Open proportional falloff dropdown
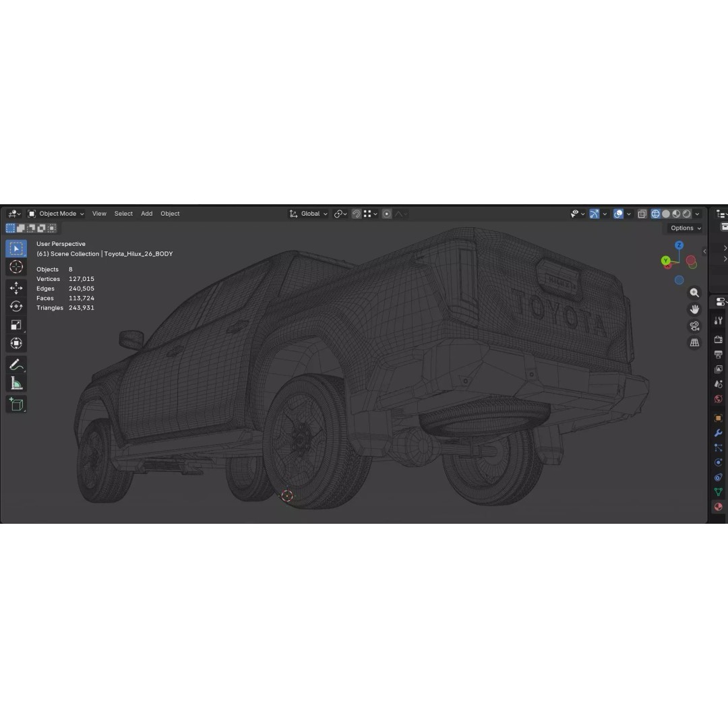 coord(401,214)
